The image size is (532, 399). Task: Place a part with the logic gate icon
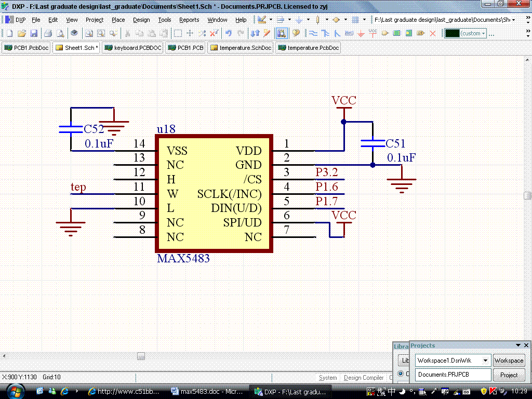point(385,33)
